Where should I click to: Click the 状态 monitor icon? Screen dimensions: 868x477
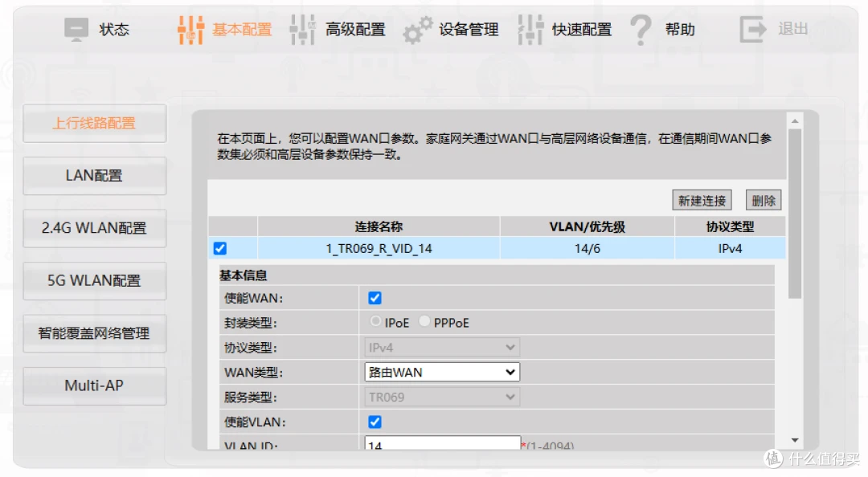76,30
